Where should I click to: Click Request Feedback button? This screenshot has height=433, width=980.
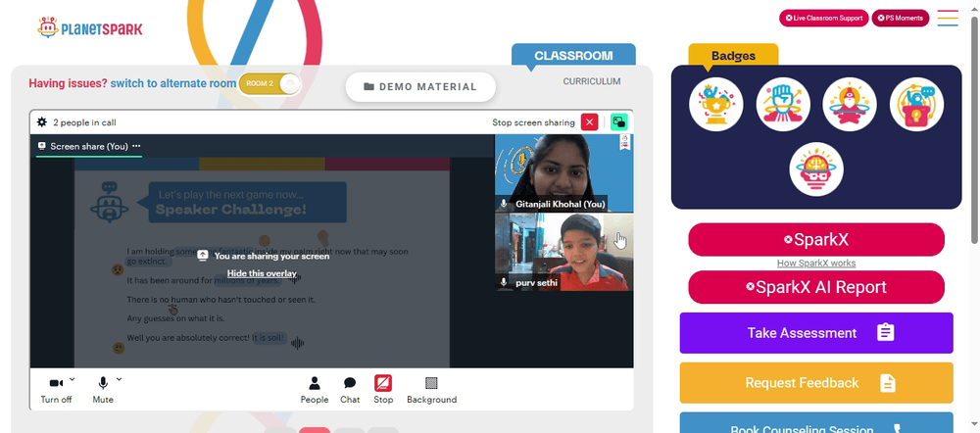(816, 382)
